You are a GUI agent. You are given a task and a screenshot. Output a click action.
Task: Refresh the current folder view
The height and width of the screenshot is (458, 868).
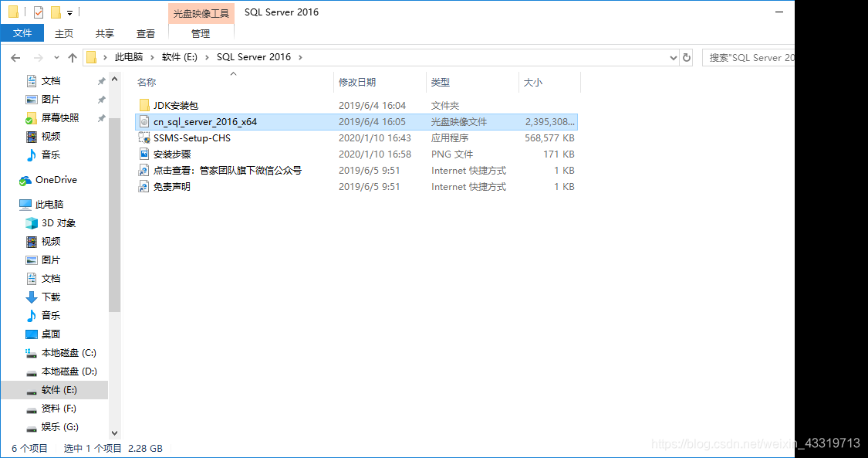pos(687,58)
